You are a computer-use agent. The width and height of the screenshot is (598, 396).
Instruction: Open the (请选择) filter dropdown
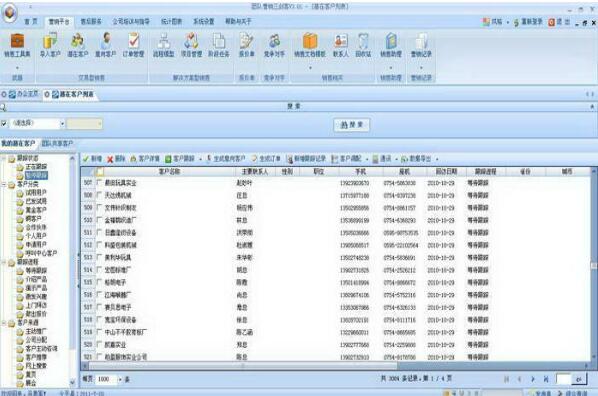coord(37,123)
